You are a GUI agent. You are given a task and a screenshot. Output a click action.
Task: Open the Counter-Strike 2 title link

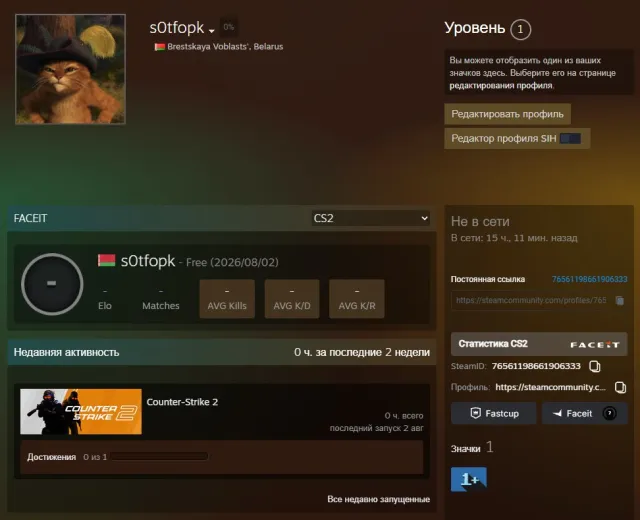click(182, 402)
